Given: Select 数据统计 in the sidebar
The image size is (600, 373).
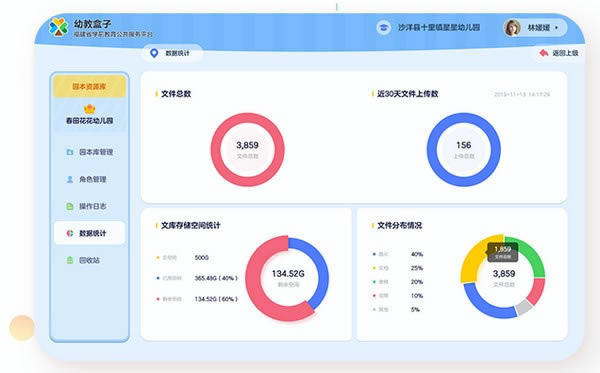Looking at the screenshot, I should coord(90,233).
